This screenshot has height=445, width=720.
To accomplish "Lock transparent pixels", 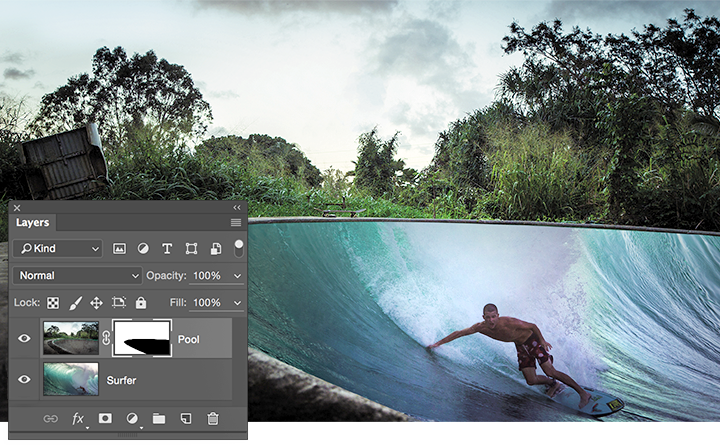I will 53,303.
